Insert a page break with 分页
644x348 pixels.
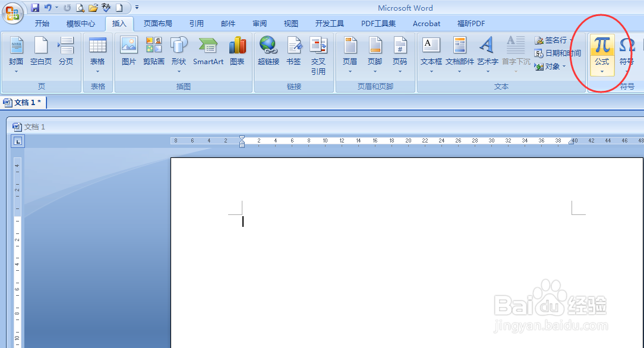click(66, 51)
